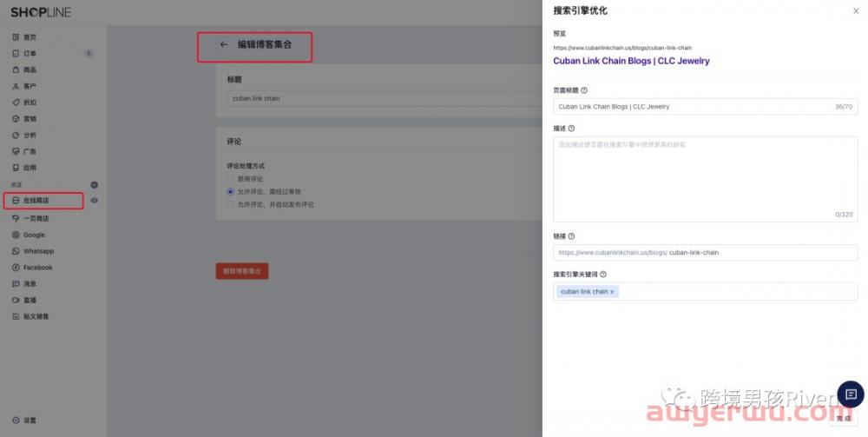The image size is (868, 437).
Task: Toggle eye icon next to 在线商店
Action: tap(95, 201)
